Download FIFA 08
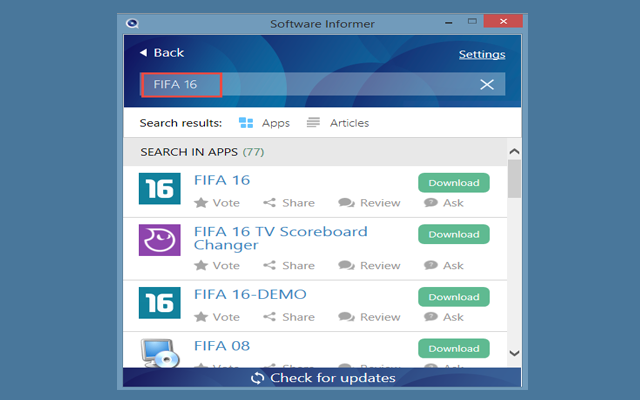This screenshot has height=400, width=640. pyautogui.click(x=453, y=348)
